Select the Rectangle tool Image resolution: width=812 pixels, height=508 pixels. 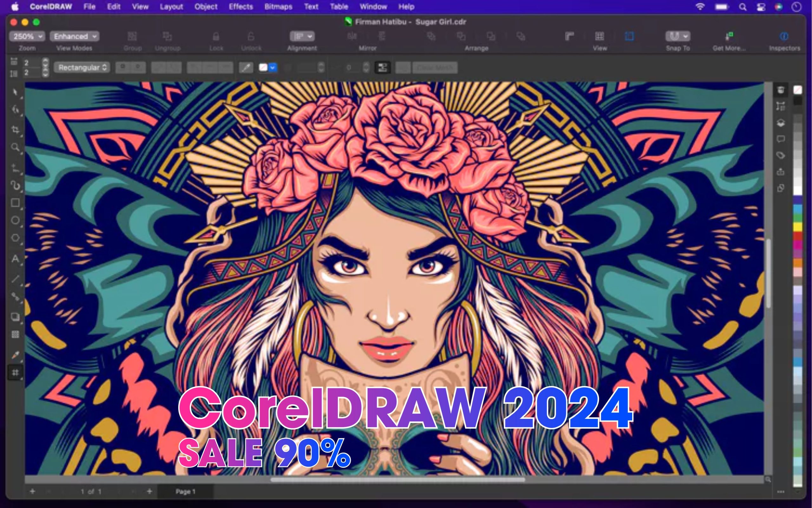[x=15, y=202]
